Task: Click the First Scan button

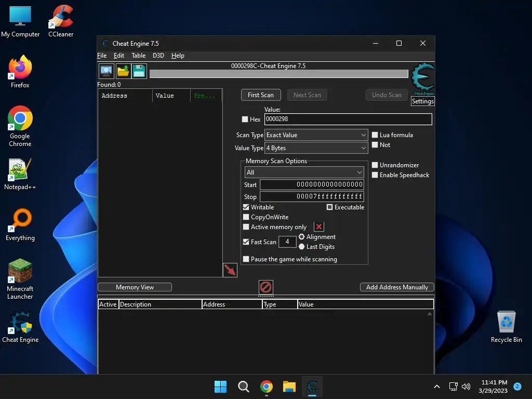Action: point(261,95)
